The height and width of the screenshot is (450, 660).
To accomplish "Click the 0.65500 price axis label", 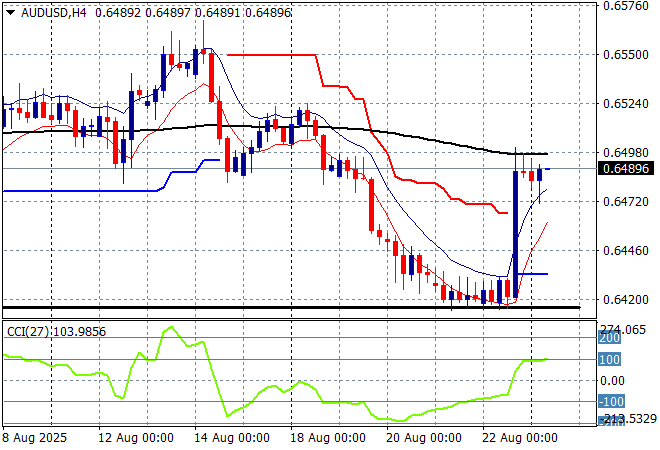I will pyautogui.click(x=625, y=54).
